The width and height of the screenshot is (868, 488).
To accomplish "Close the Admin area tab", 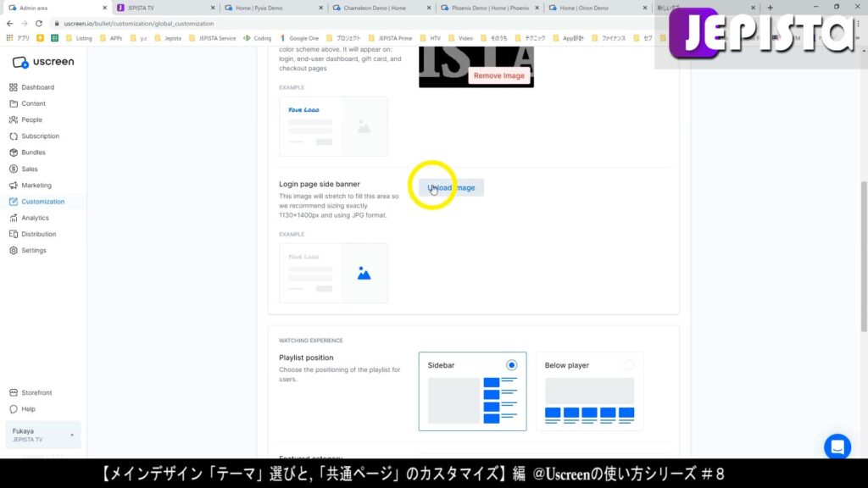I will coord(104,8).
